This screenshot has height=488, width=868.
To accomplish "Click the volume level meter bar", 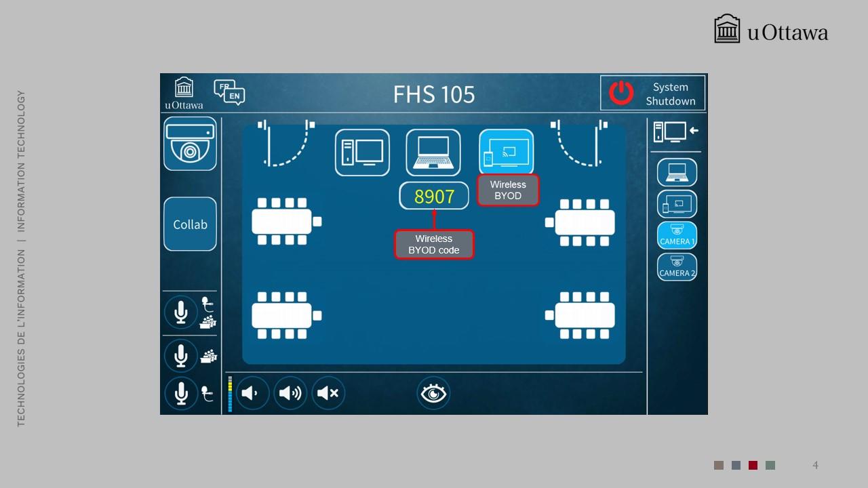I will (x=230, y=394).
